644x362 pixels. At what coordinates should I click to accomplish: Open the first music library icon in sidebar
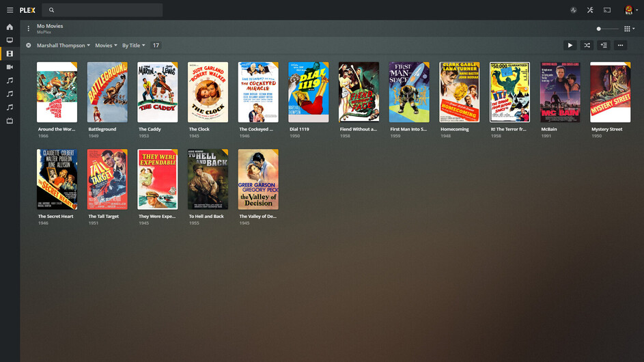(10, 81)
